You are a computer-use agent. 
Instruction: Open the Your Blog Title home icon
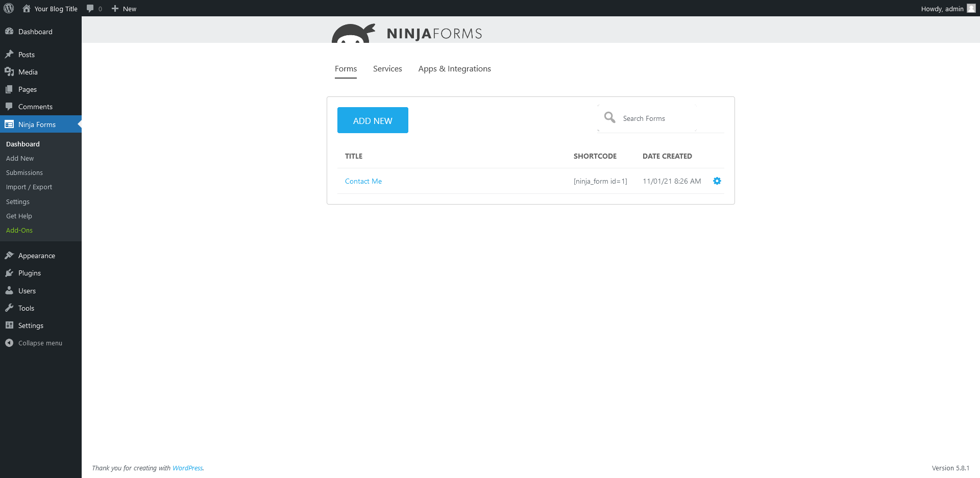tap(27, 8)
